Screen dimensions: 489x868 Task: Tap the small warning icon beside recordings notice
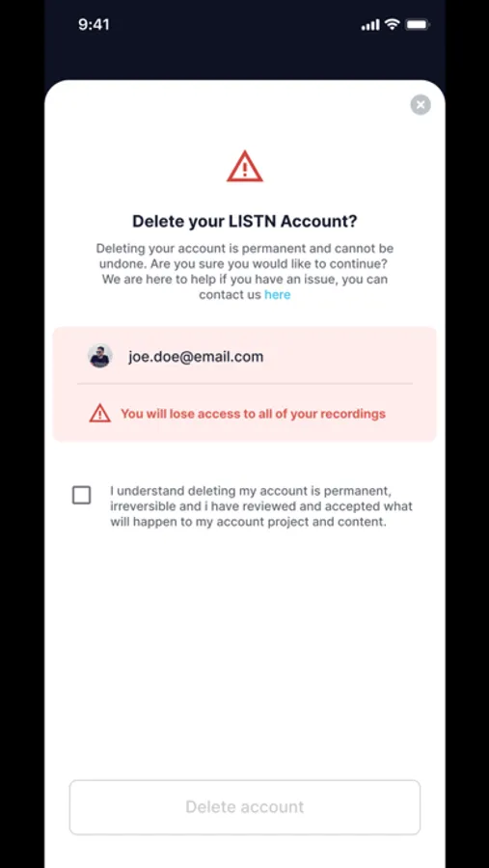(x=99, y=413)
